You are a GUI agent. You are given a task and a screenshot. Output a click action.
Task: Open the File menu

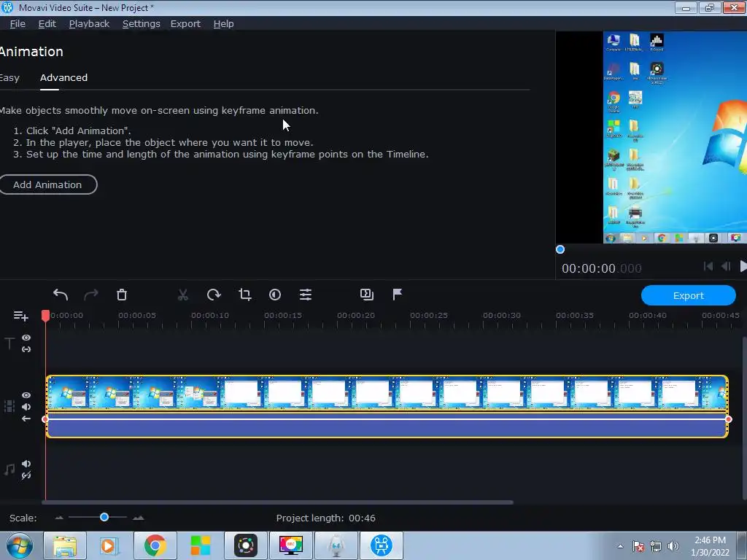[18, 24]
